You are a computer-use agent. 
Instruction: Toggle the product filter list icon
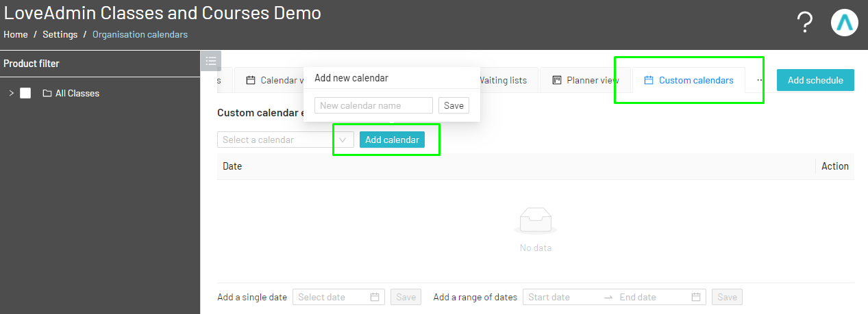(210, 61)
